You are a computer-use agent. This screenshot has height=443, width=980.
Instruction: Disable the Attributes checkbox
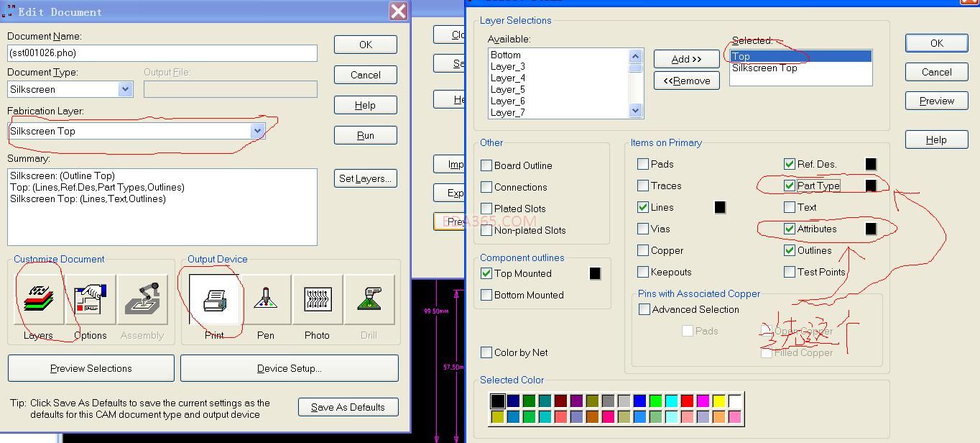[790, 229]
